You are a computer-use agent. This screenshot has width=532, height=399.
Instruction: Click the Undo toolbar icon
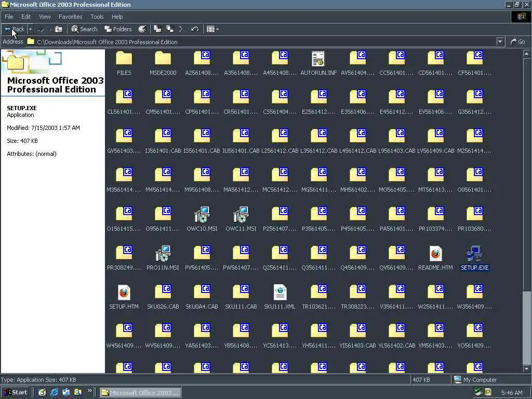(x=195, y=29)
